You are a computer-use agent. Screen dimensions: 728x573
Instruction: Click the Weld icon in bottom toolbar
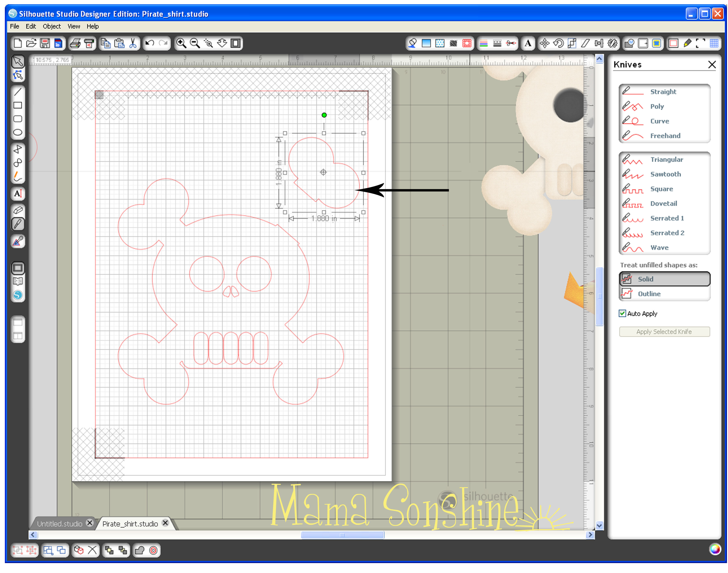(140, 551)
